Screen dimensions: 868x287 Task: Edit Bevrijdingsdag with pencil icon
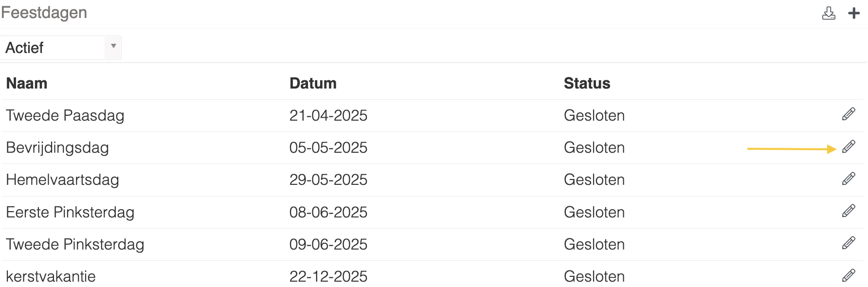pyautogui.click(x=849, y=146)
